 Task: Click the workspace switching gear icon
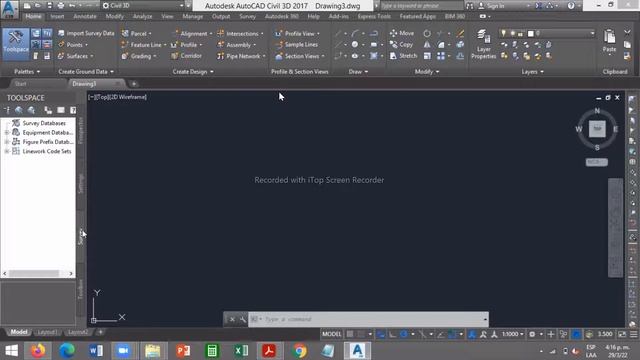tap(532, 334)
